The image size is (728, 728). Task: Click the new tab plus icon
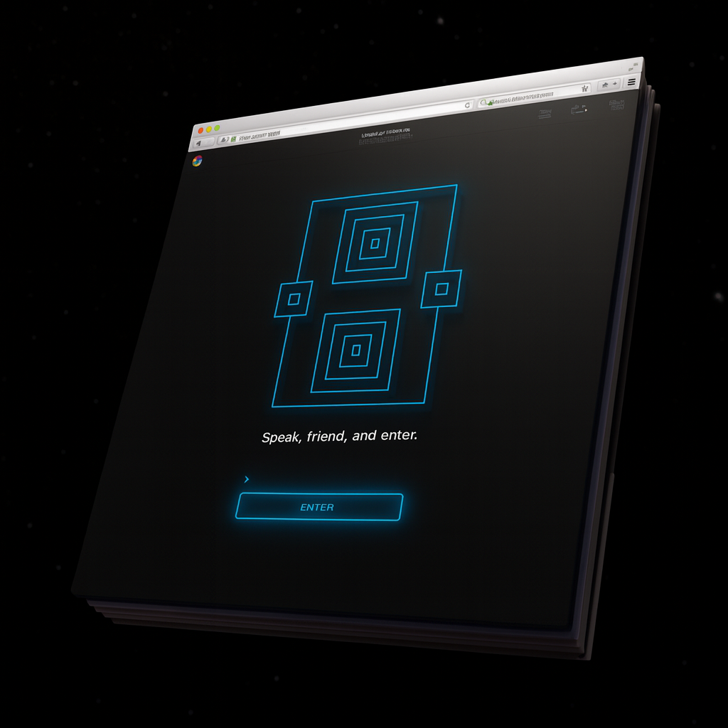coord(615,83)
